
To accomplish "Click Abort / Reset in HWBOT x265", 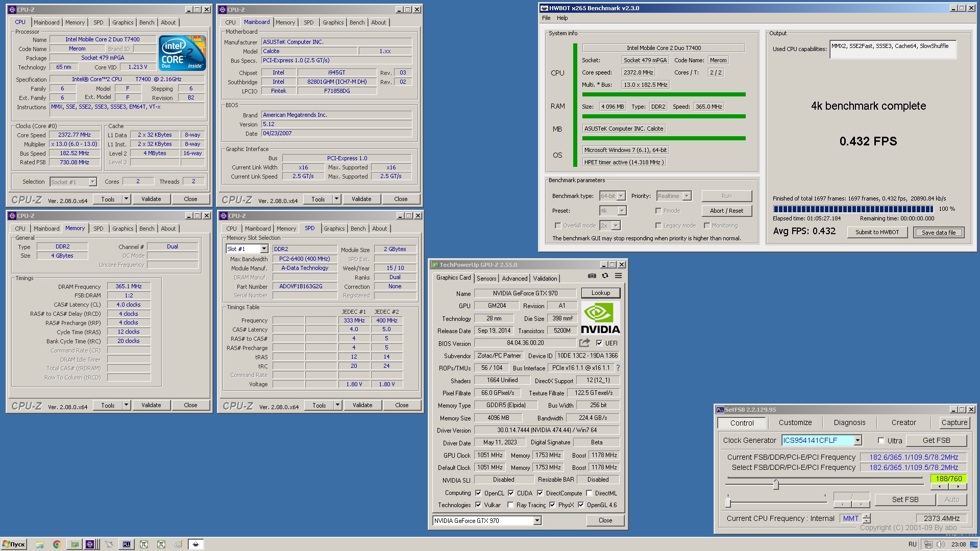I will 726,211.
